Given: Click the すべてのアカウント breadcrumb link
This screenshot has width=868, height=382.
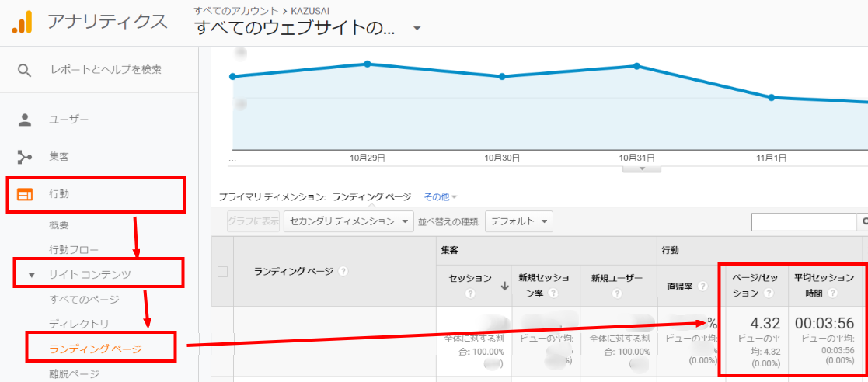Looking at the screenshot, I should click(x=235, y=11).
